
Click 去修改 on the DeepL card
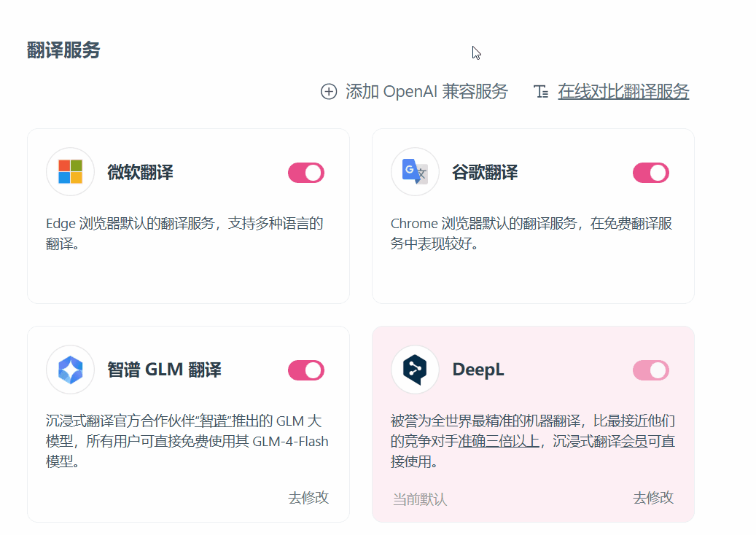tap(653, 497)
